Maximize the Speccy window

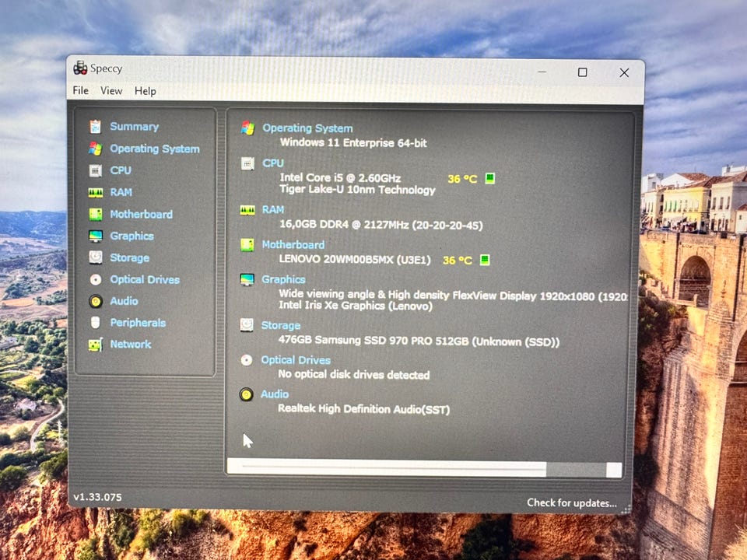[582, 72]
